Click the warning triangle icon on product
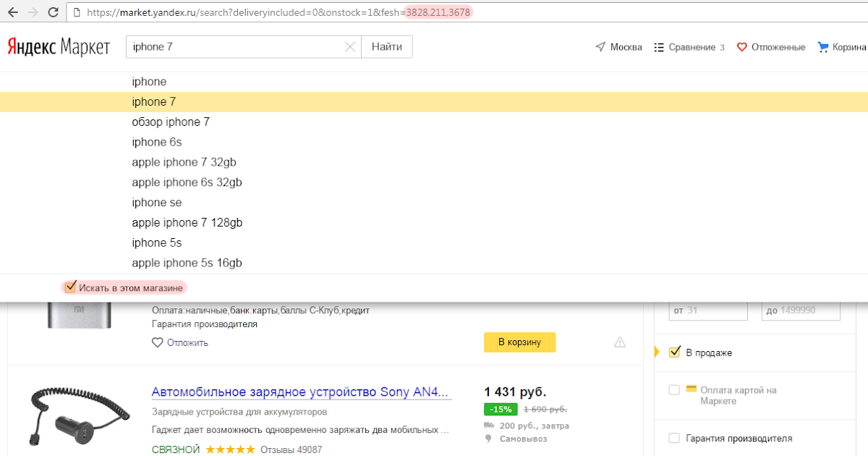Image resolution: width=868 pixels, height=456 pixels. pos(619,342)
